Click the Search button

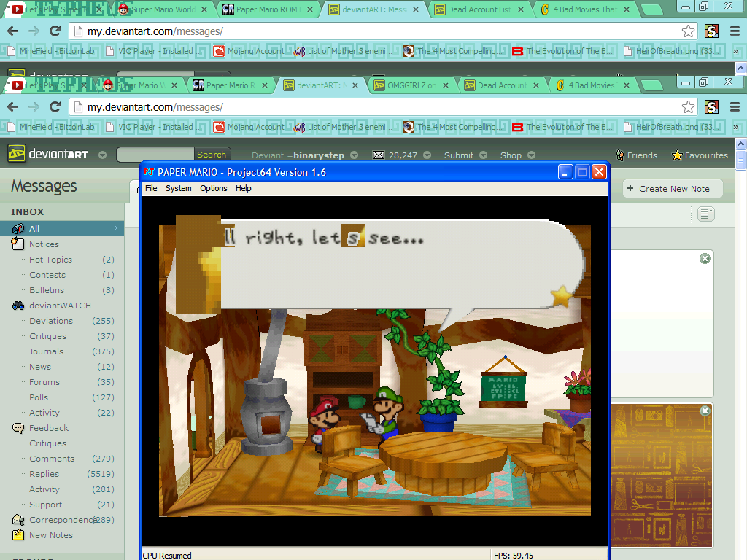tap(212, 155)
